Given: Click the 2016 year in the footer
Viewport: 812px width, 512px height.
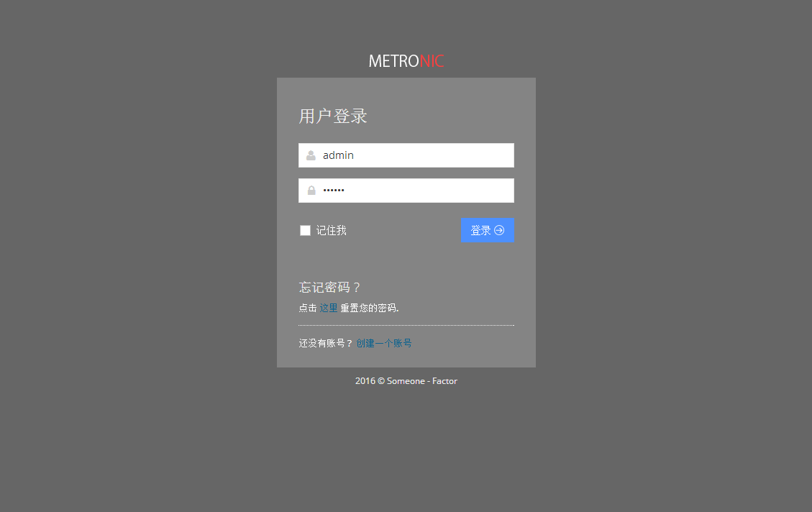Looking at the screenshot, I should pos(365,381).
